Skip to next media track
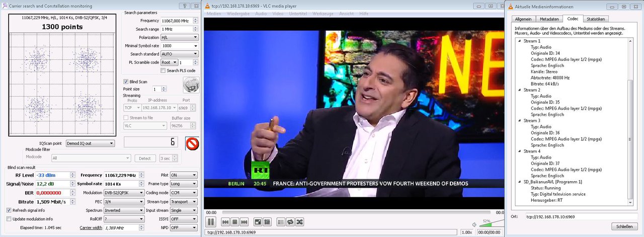This screenshot has height=237, width=644. 244,222
